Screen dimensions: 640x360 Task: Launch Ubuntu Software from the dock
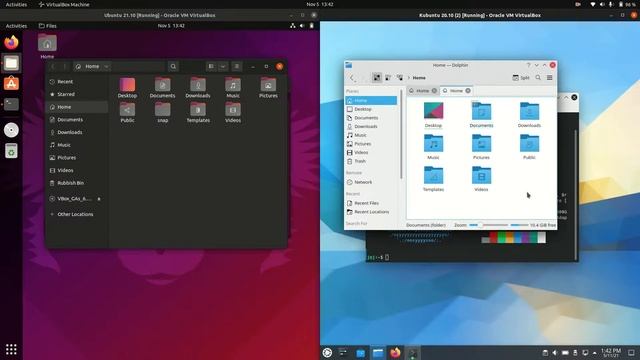point(11,84)
